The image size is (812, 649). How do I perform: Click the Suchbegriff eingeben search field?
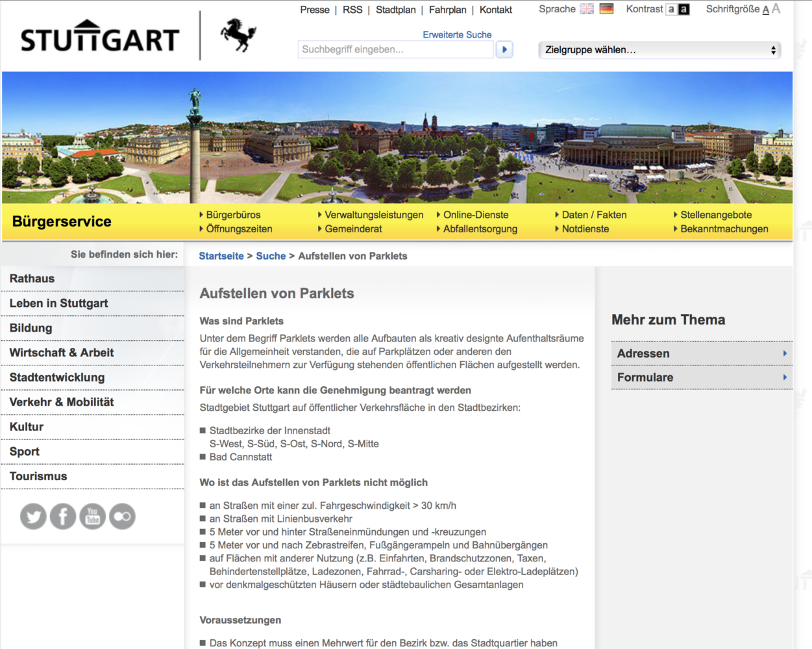click(395, 49)
